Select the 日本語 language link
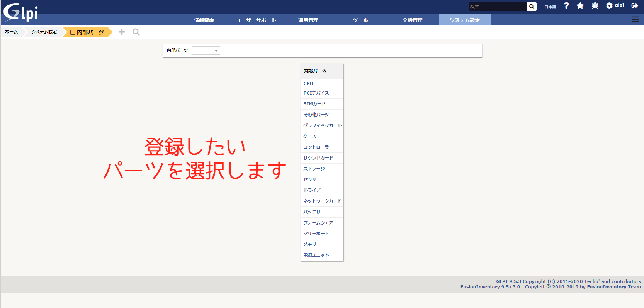The image size is (644, 308). 550,7
